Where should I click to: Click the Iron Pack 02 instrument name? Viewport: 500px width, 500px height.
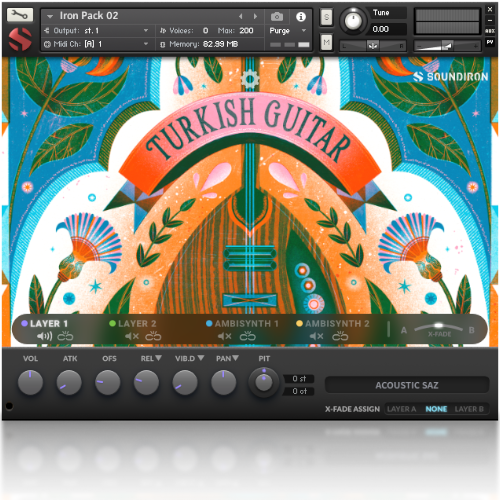[89, 16]
